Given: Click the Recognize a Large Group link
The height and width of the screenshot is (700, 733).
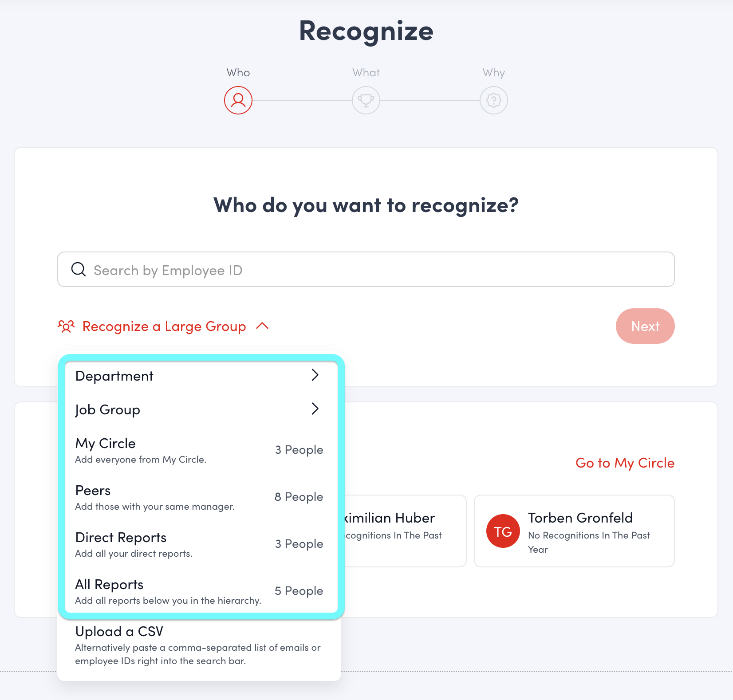Looking at the screenshot, I should tap(164, 326).
